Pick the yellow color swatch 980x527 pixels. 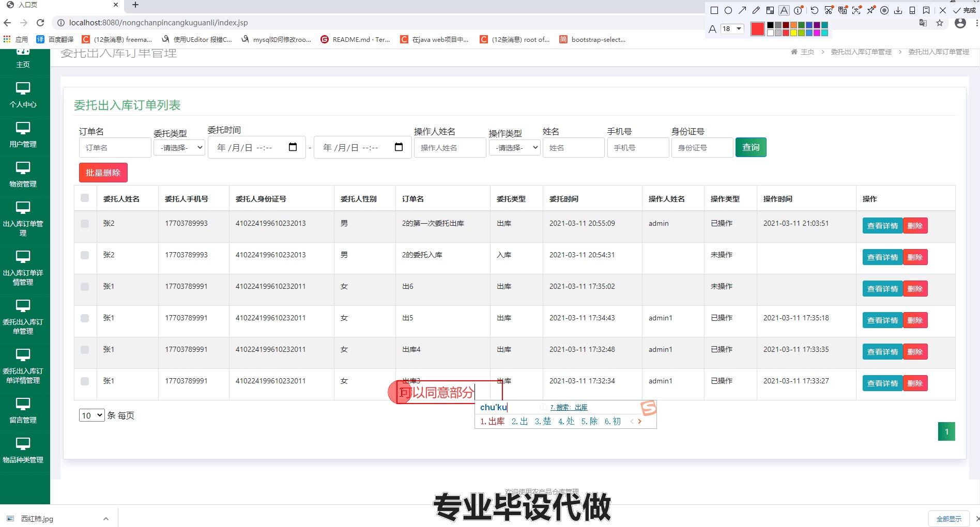[793, 33]
